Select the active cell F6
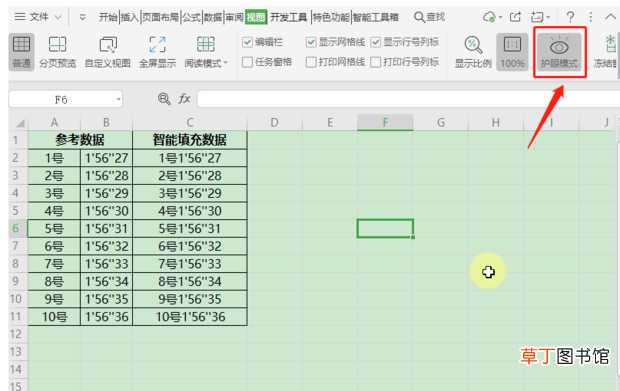Viewport: 620px width, 391px height. tap(385, 229)
